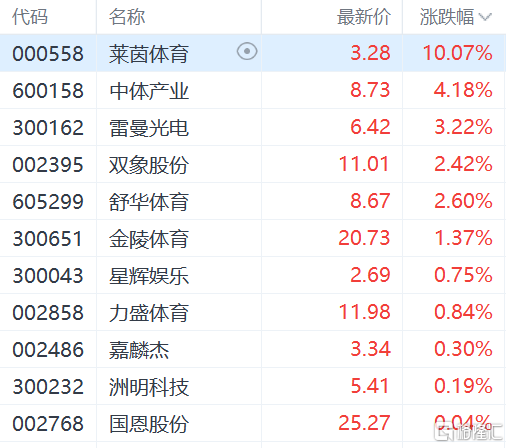Click the 4.18% change for 中体产业
The image size is (509, 448).
coord(463,90)
